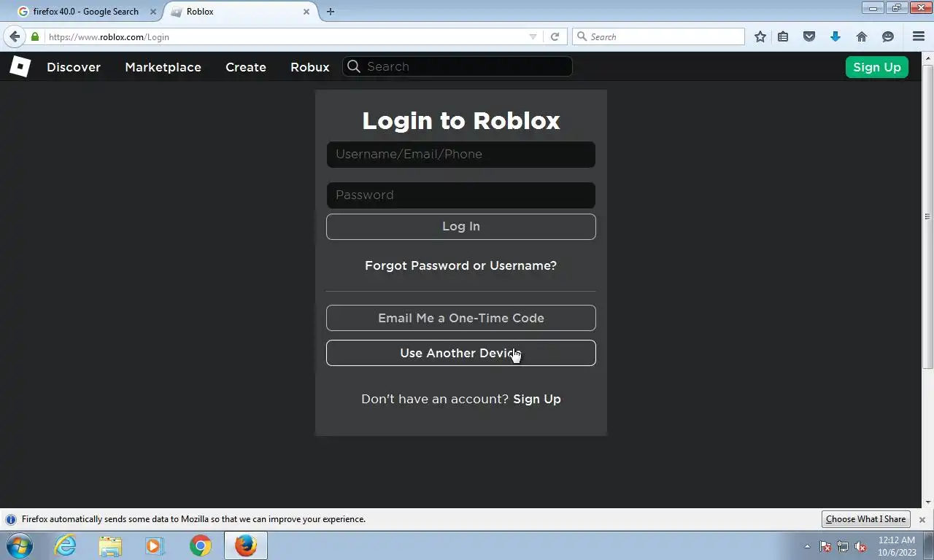
Task: Focus the Username/Email/Phone field
Action: 461,155
